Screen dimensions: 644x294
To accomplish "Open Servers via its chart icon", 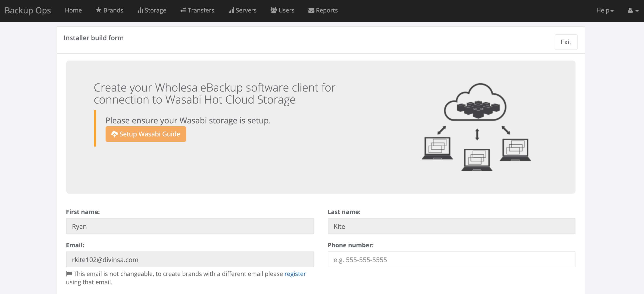I will [x=231, y=10].
